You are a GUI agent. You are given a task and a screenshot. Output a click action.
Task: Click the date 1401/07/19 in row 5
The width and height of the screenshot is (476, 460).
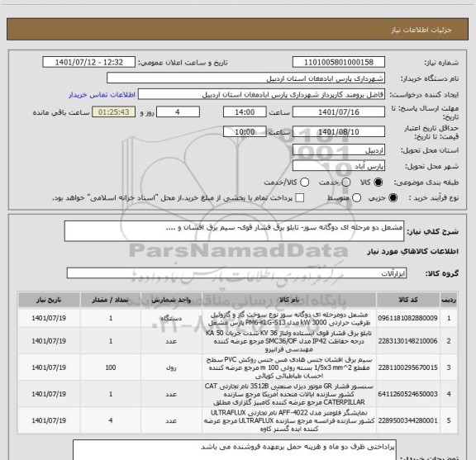[x=49, y=420]
